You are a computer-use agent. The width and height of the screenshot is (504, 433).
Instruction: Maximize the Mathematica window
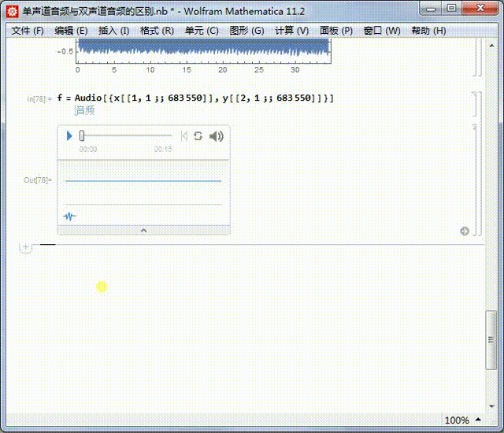point(451,9)
